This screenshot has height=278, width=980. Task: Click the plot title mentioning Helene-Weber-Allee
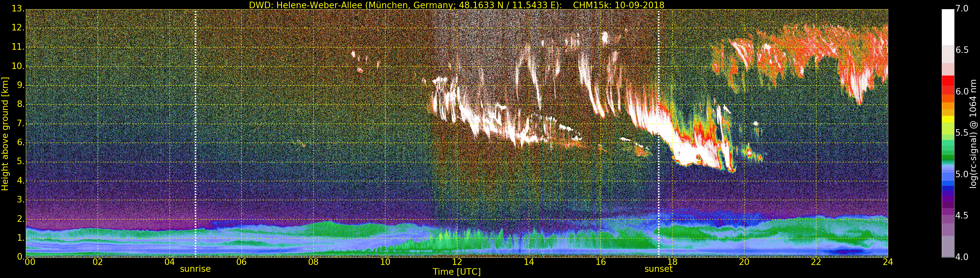pos(457,5)
